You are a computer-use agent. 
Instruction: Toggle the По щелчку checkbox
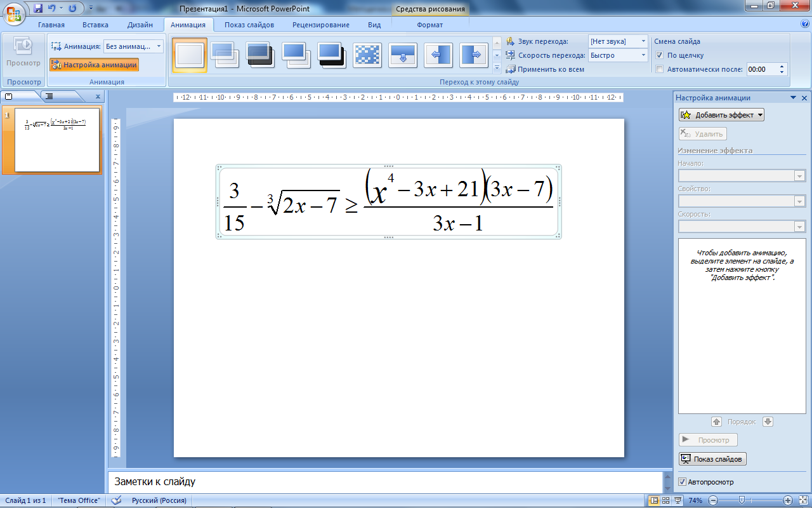tap(660, 55)
